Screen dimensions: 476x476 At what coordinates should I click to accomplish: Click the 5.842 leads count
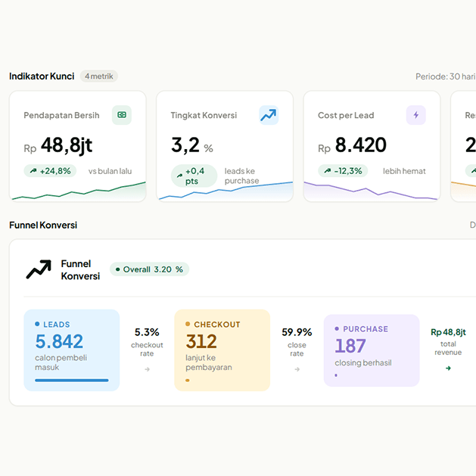tap(59, 341)
